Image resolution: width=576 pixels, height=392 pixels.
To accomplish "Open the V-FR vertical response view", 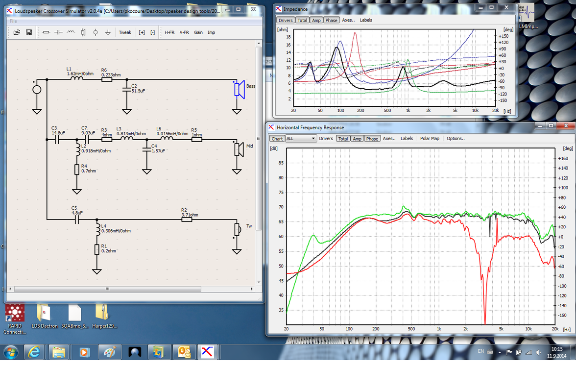I will tap(184, 32).
